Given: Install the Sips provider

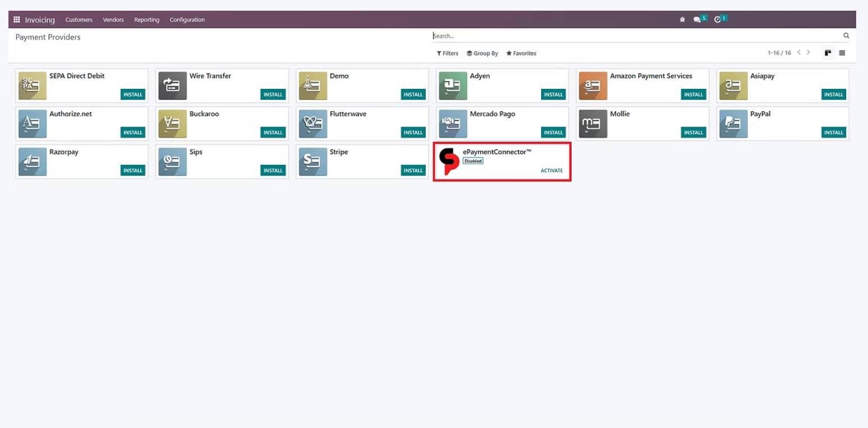Looking at the screenshot, I should click(x=273, y=170).
